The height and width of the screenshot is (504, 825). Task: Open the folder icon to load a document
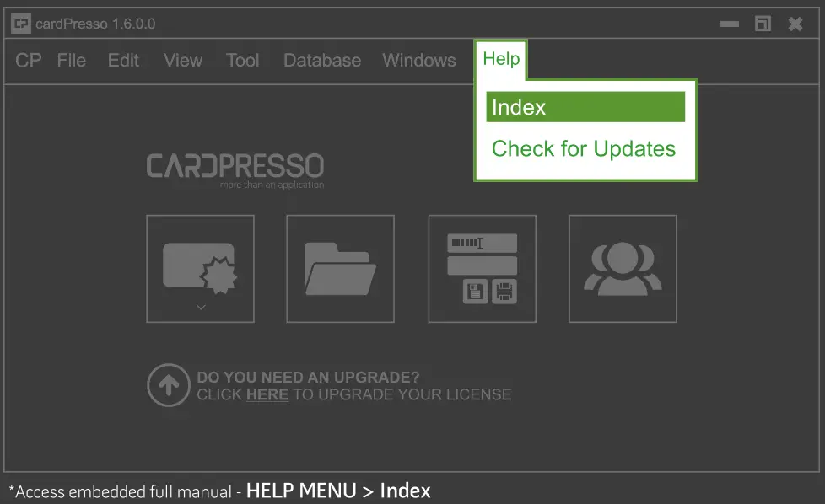point(341,268)
